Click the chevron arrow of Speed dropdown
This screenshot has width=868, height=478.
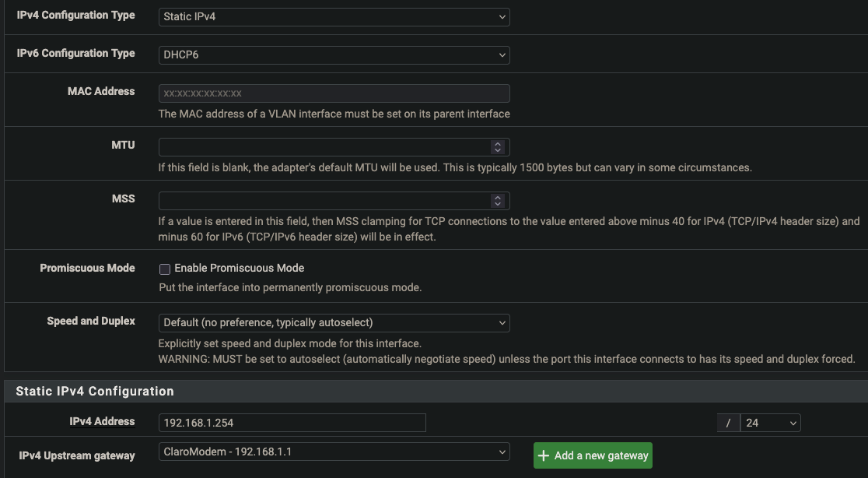(502, 322)
